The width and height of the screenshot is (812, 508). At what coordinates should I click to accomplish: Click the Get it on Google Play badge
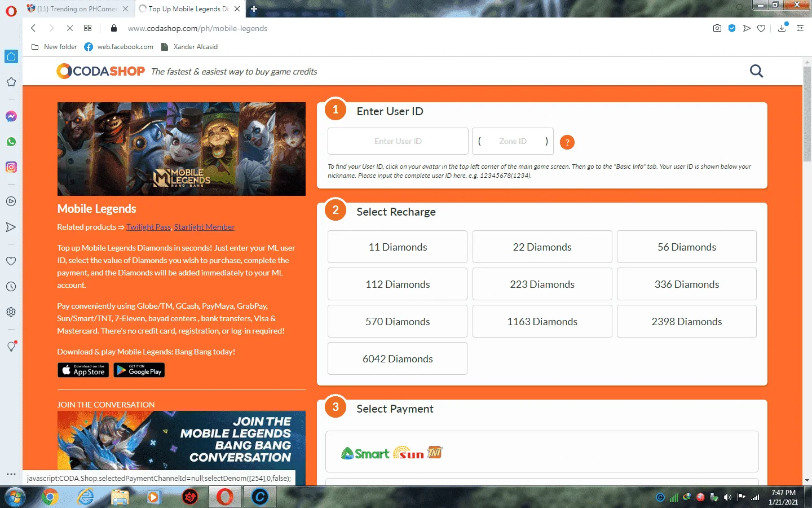pos(139,370)
